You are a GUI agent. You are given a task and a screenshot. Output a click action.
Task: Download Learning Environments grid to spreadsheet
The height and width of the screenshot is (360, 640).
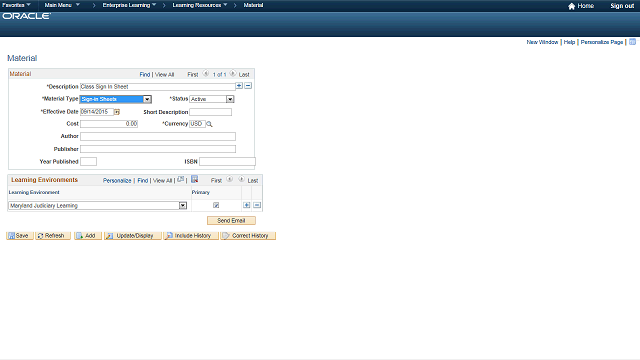tap(195, 179)
